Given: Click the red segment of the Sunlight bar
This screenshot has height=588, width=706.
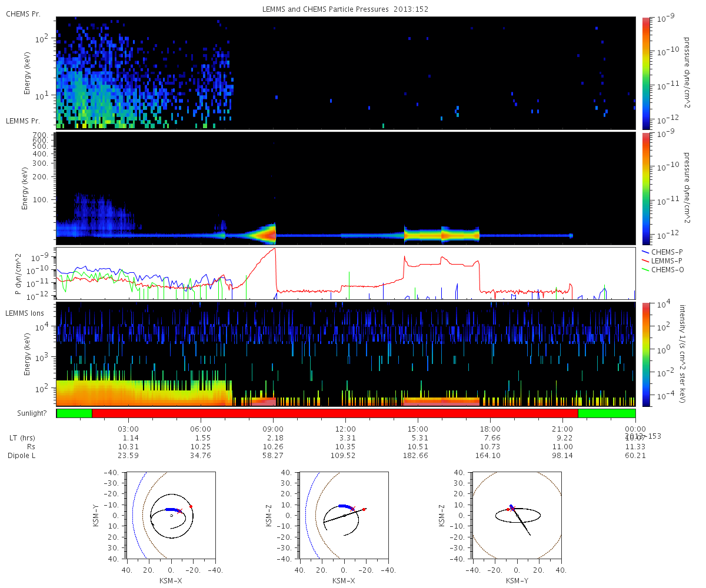Looking at the screenshot, I should tap(335, 413).
